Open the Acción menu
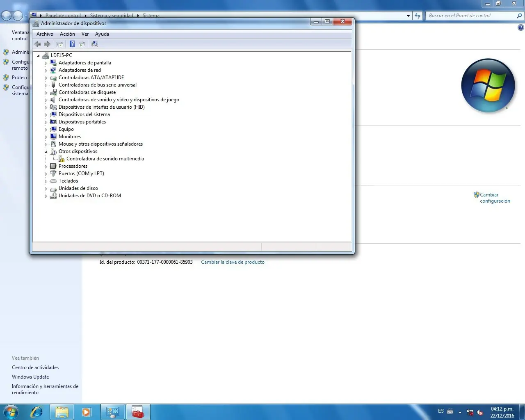Image resolution: width=525 pixels, height=420 pixels. click(67, 34)
